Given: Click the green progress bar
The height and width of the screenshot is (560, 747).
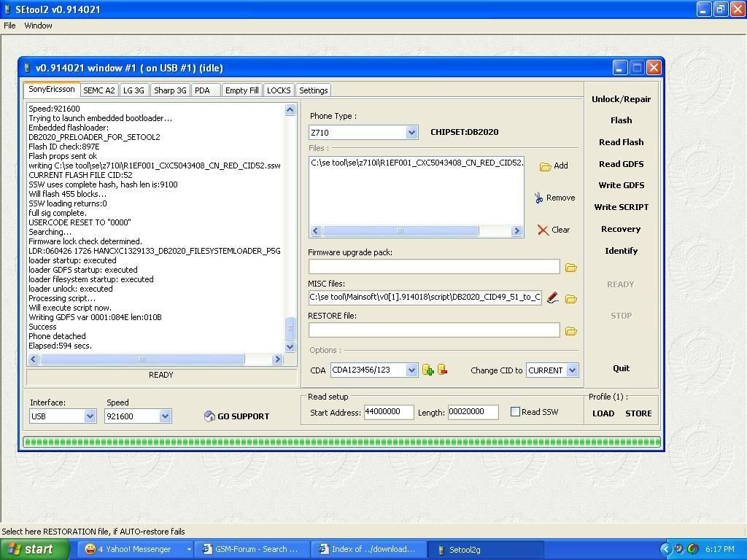Looking at the screenshot, I should click(x=341, y=442).
